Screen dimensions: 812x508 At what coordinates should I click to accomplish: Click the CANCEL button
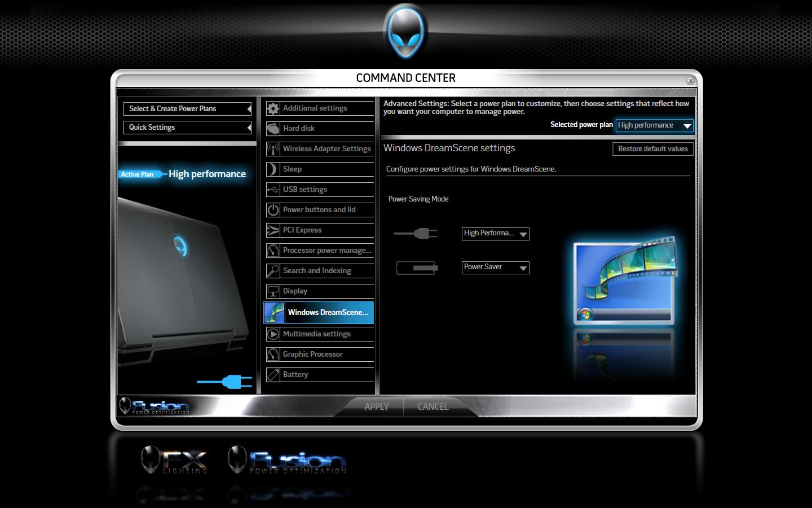[x=433, y=406]
